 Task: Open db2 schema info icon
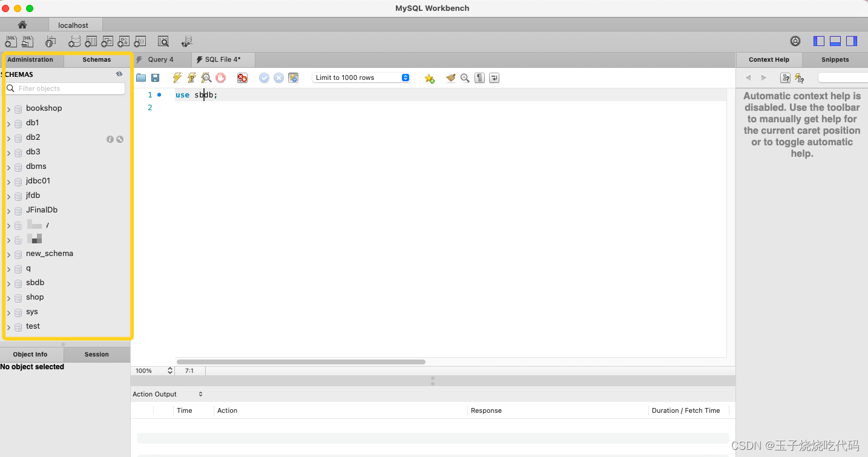[x=110, y=139]
